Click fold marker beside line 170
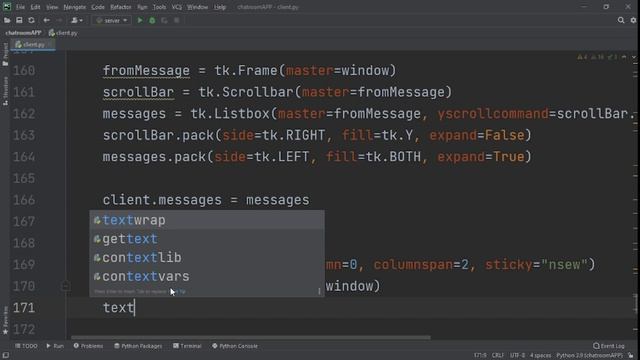 [x=65, y=286]
